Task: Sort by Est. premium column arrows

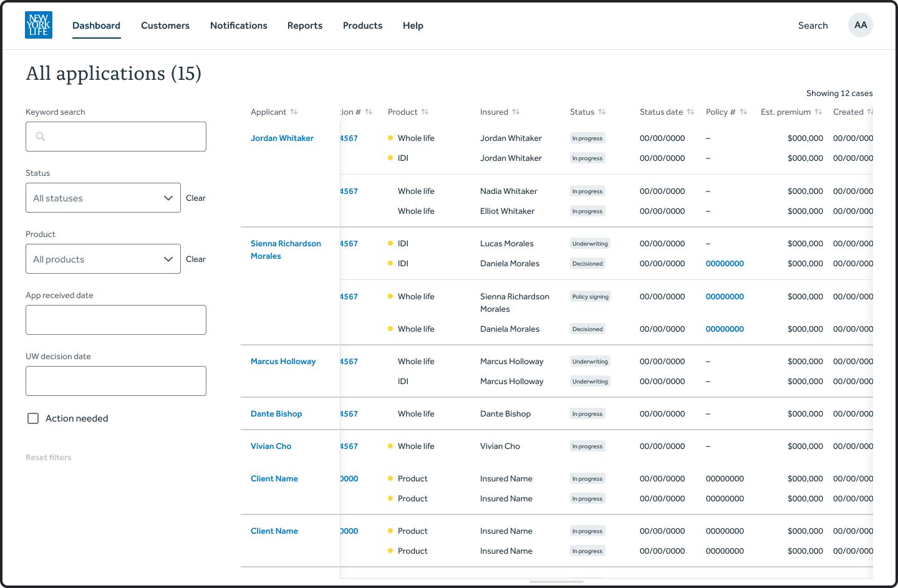Action: (x=818, y=112)
